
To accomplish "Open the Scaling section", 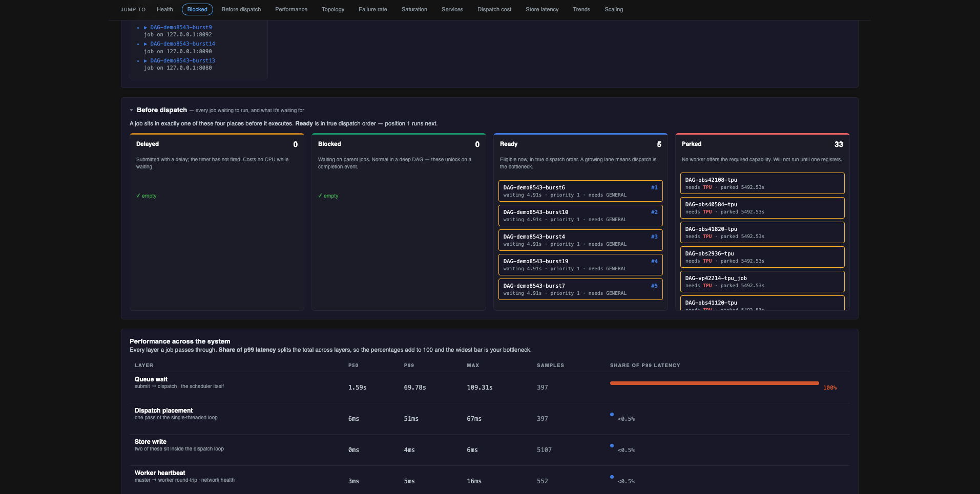I will point(614,9).
